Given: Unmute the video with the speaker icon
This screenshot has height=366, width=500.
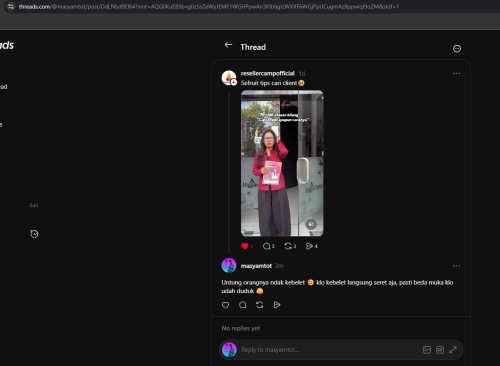Looking at the screenshot, I should pos(311,224).
